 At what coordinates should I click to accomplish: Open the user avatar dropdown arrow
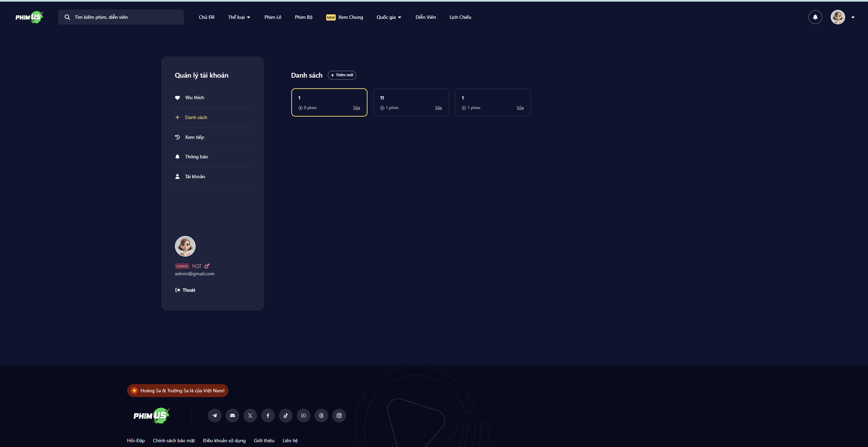tap(853, 17)
